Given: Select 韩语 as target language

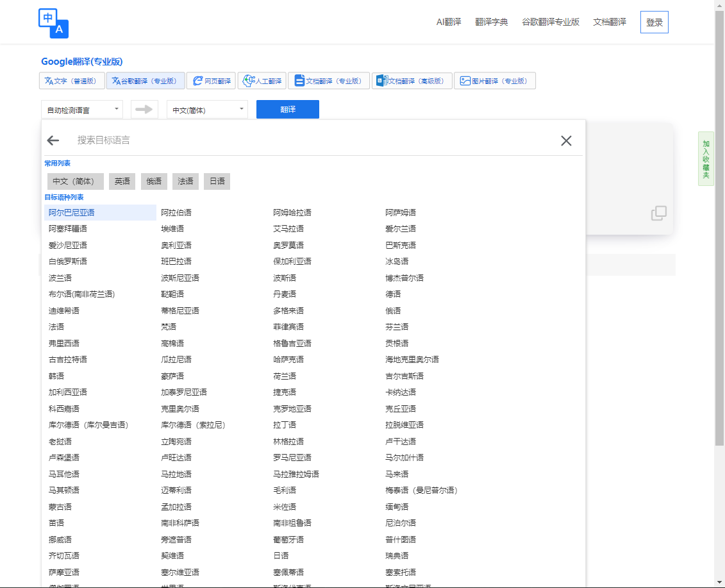Looking at the screenshot, I should [x=56, y=376].
